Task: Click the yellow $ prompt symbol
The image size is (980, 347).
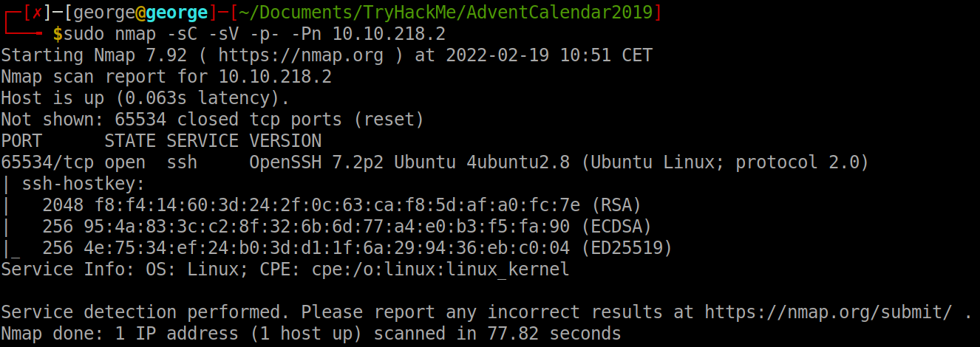Action: [x=57, y=34]
